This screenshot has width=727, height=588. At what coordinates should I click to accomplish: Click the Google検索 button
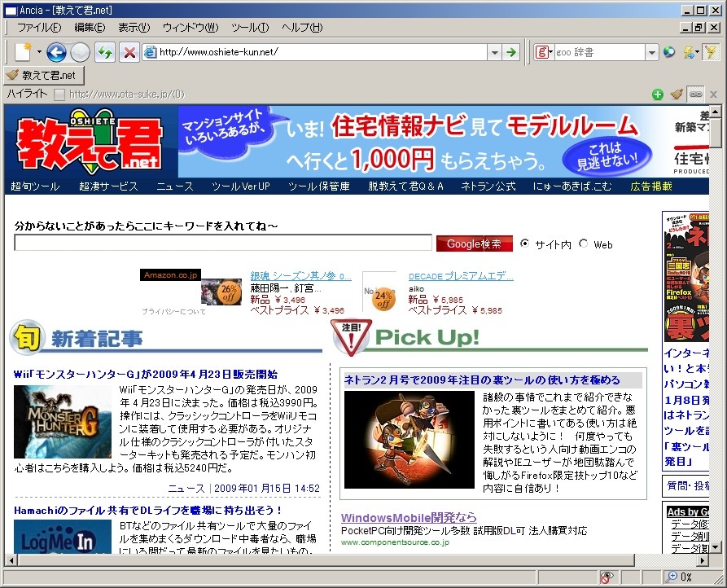click(475, 244)
